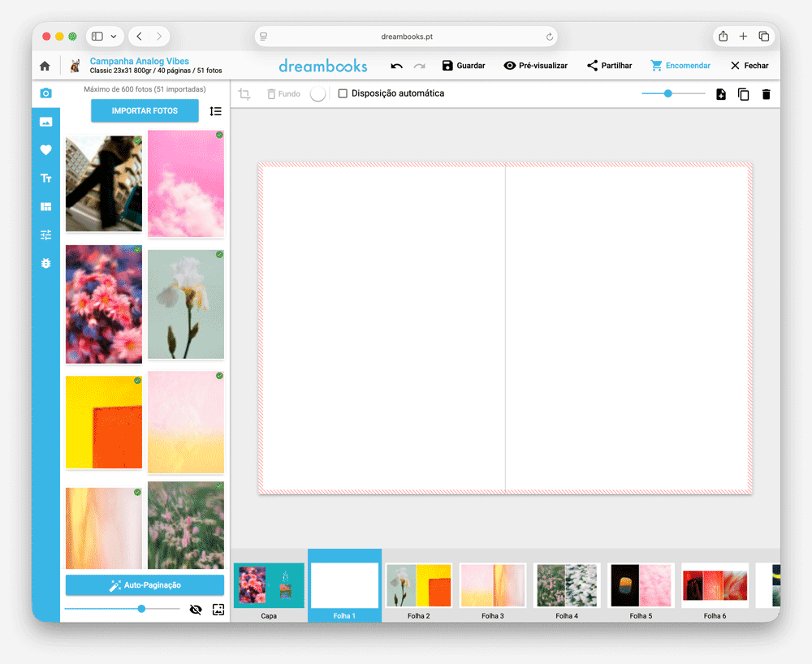Click the left blank page of spread
This screenshot has height=664, width=812.
tap(382, 329)
